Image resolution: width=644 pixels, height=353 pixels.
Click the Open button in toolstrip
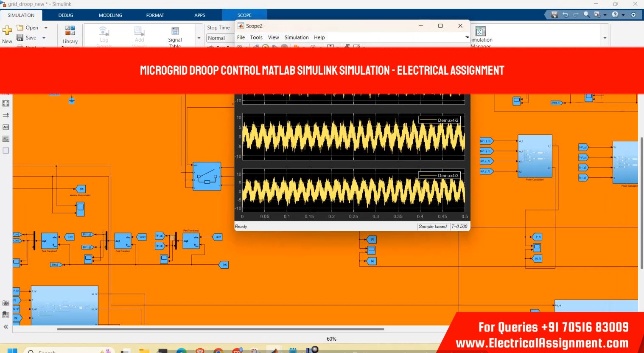point(28,28)
